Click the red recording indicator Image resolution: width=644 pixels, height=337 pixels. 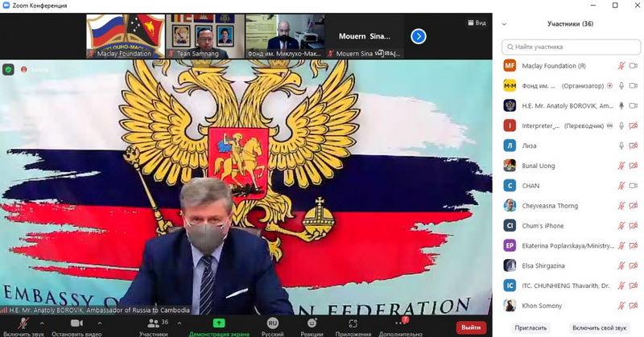coord(24,70)
